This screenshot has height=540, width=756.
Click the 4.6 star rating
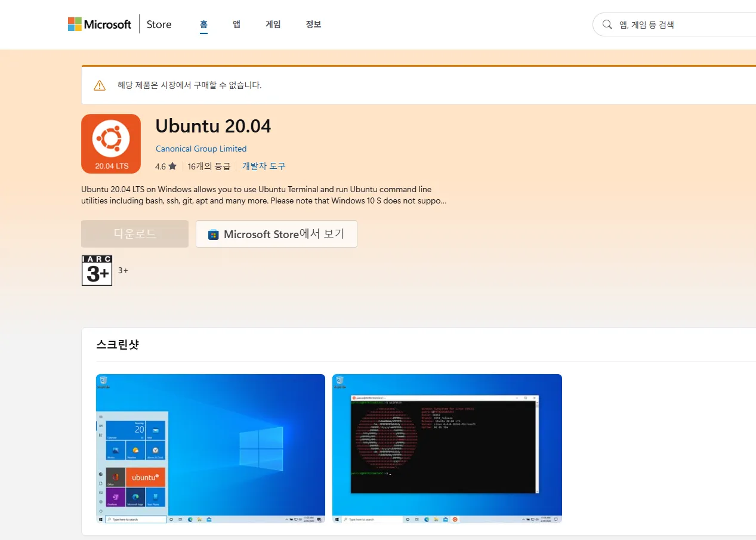coord(166,166)
